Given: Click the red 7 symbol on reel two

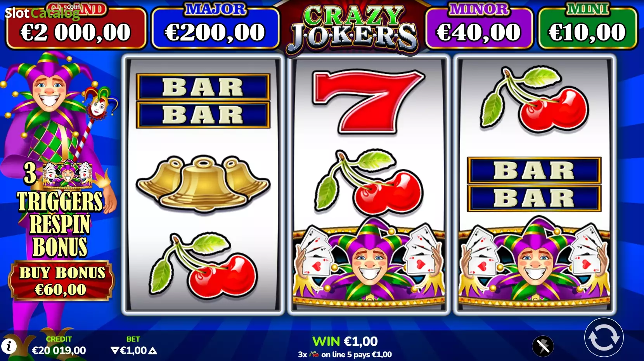Looking at the screenshot, I should coord(368,102).
